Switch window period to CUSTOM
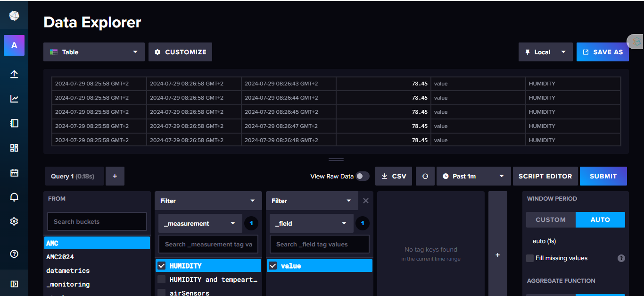Screen dimensions: 644x296 click(x=550, y=220)
